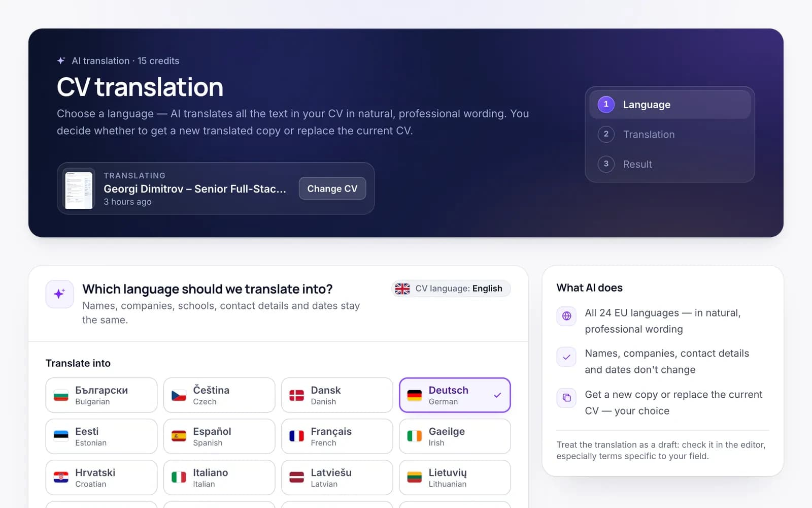
Task: Pick Français (French) language card
Action: 337,436
